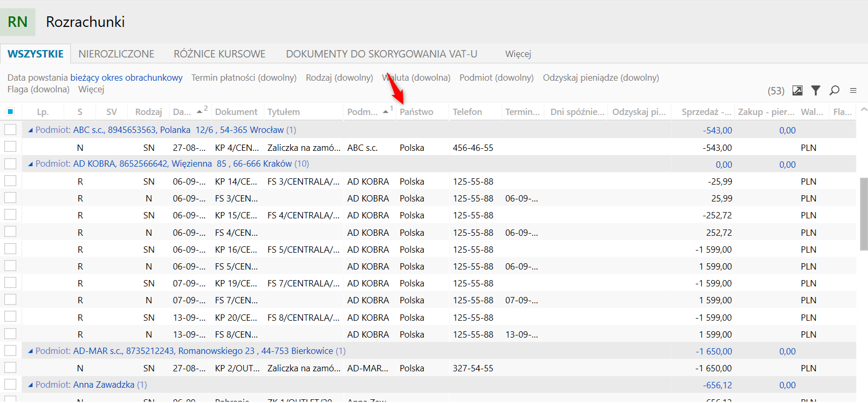Click the Rodzaj column header
This screenshot has height=403, width=868.
[148, 112]
